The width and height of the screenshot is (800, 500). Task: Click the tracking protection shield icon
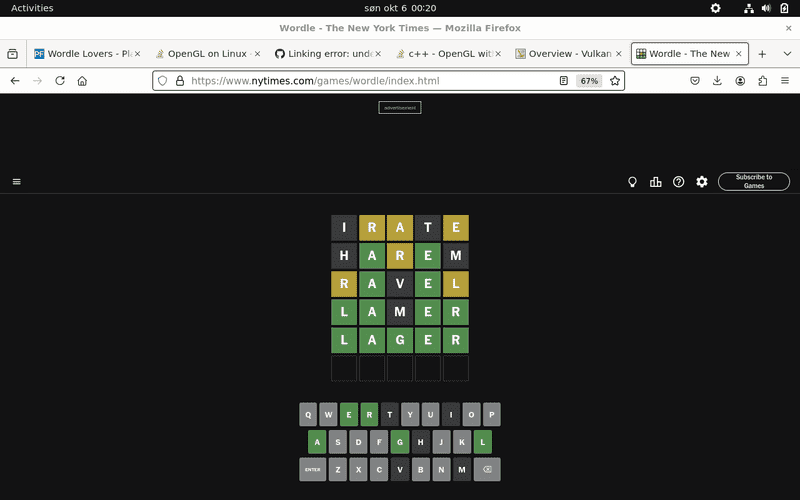pyautogui.click(x=163, y=81)
